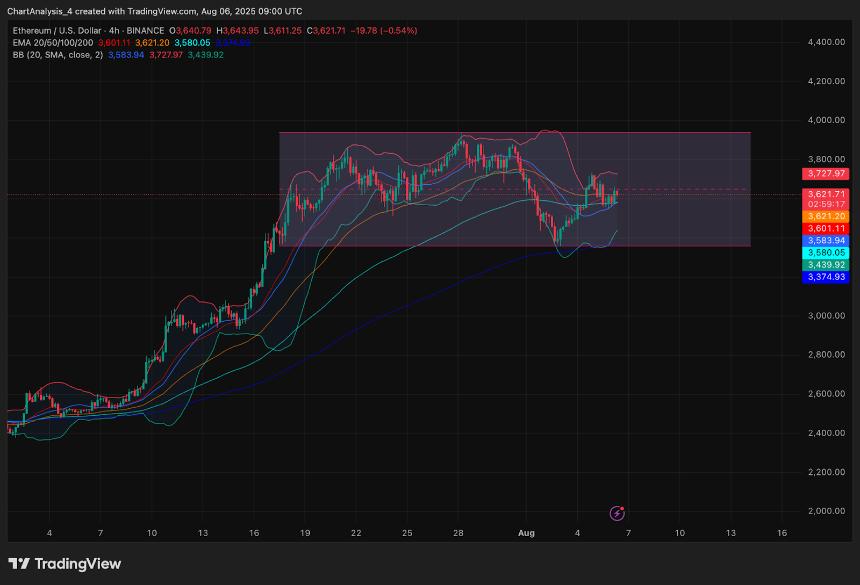The height and width of the screenshot is (585, 860).
Task: Click the current price label 3,621.71
Action: click(827, 195)
